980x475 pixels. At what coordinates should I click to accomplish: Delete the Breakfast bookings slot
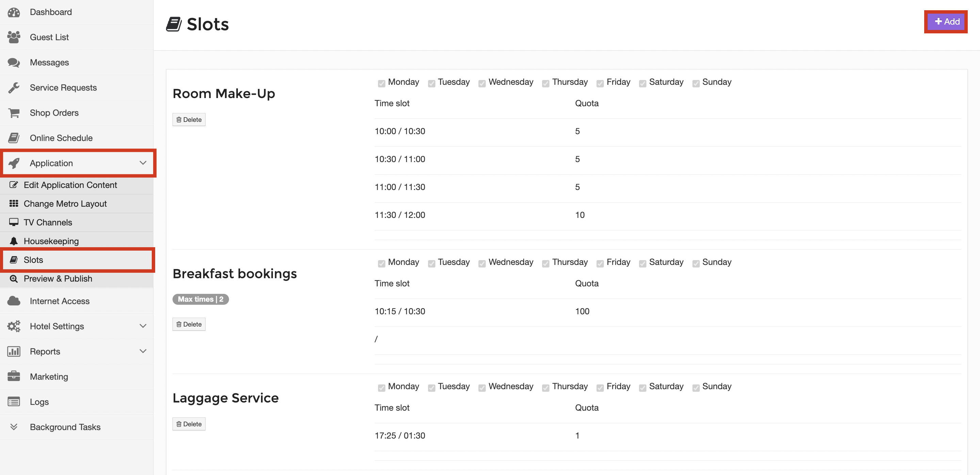click(189, 324)
